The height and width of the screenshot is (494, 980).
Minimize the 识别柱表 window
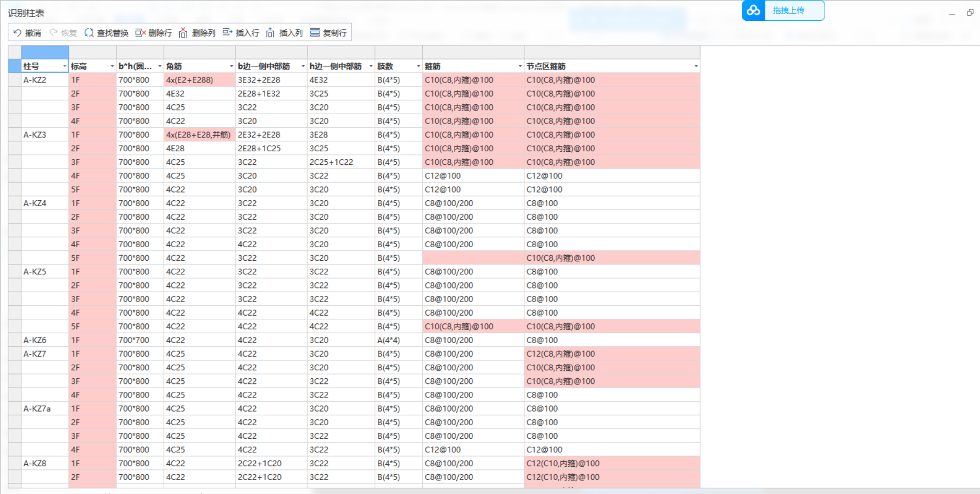pyautogui.click(x=952, y=13)
